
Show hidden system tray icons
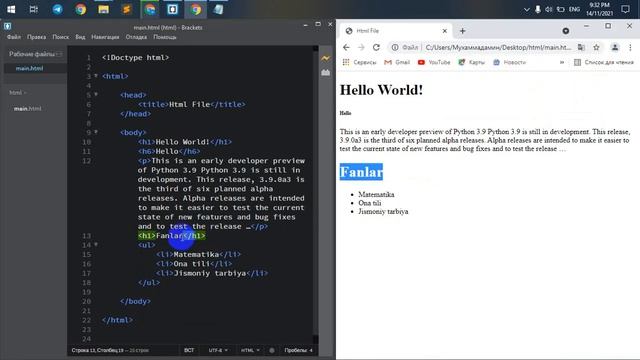point(527,9)
